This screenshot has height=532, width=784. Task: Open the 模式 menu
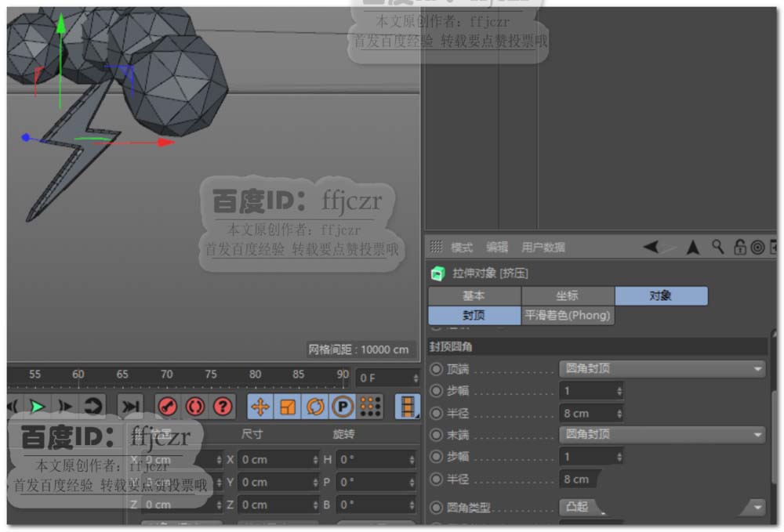pyautogui.click(x=461, y=248)
